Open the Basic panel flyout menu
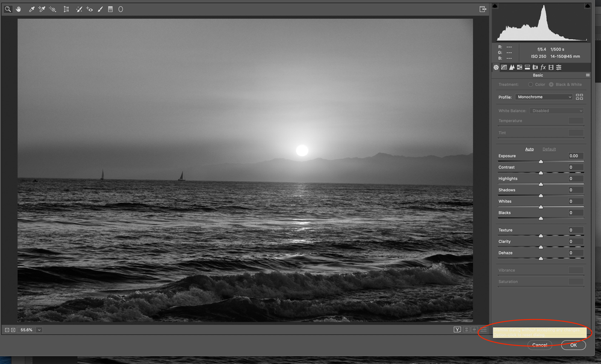The width and height of the screenshot is (601, 364). point(588,75)
